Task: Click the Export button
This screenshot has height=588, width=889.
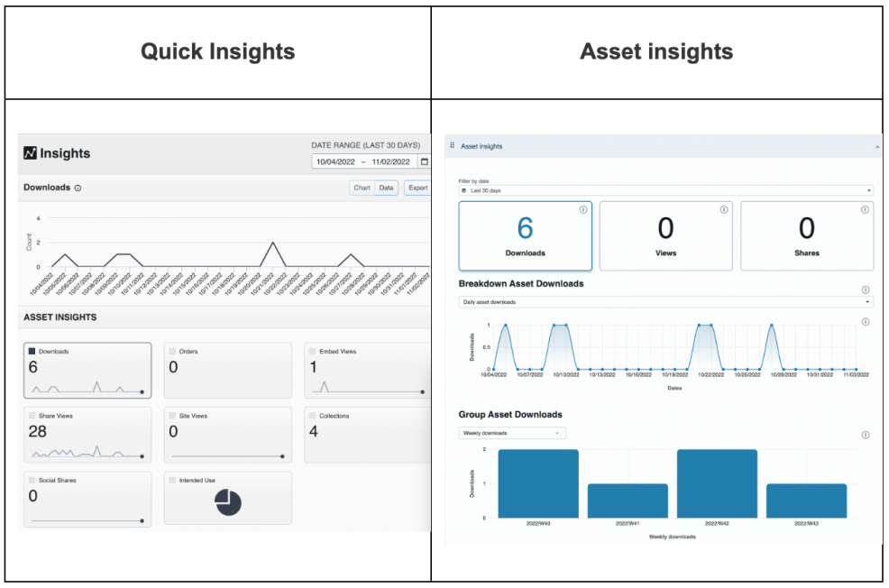Action: (418, 188)
